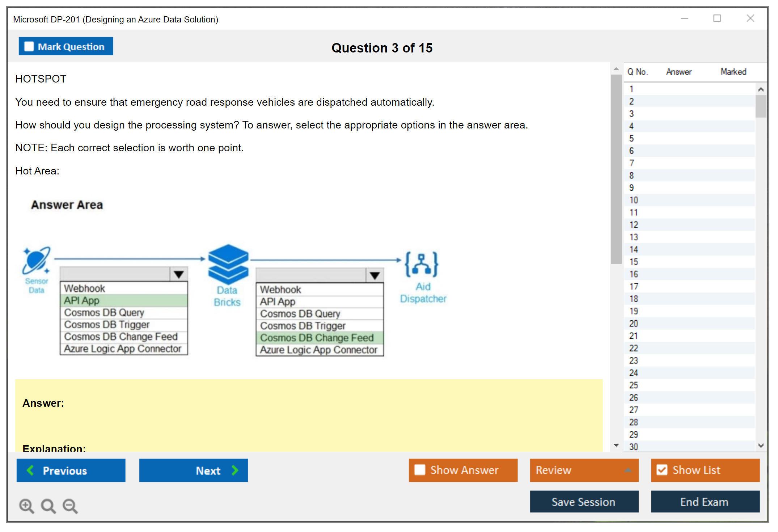Select question 22 in the list
The image size is (778, 532).
[x=634, y=348]
